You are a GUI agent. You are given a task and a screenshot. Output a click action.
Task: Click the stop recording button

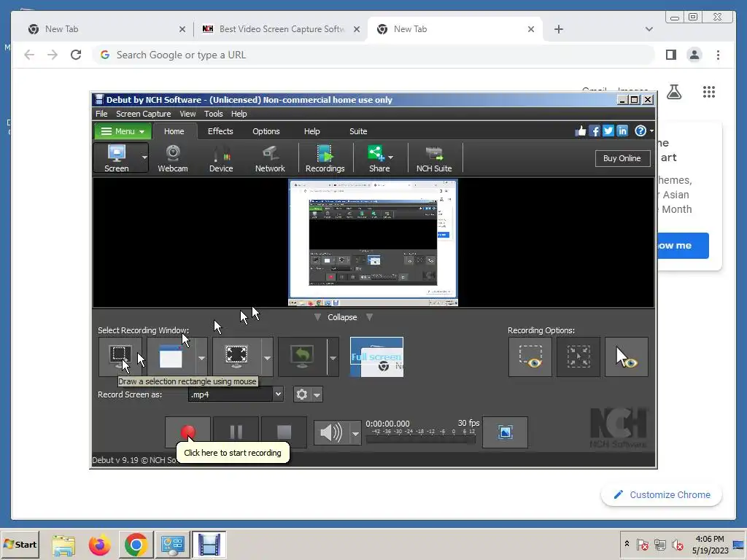click(x=284, y=432)
